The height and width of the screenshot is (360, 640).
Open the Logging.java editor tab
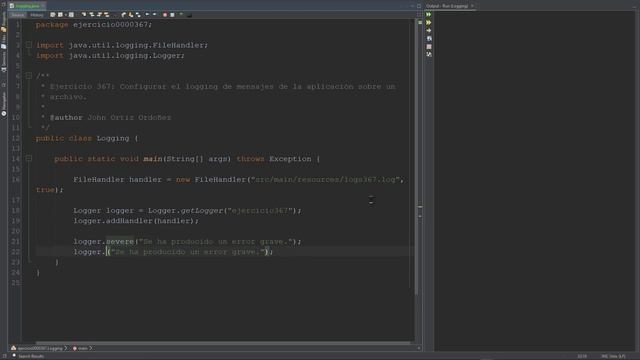pyautogui.click(x=27, y=6)
